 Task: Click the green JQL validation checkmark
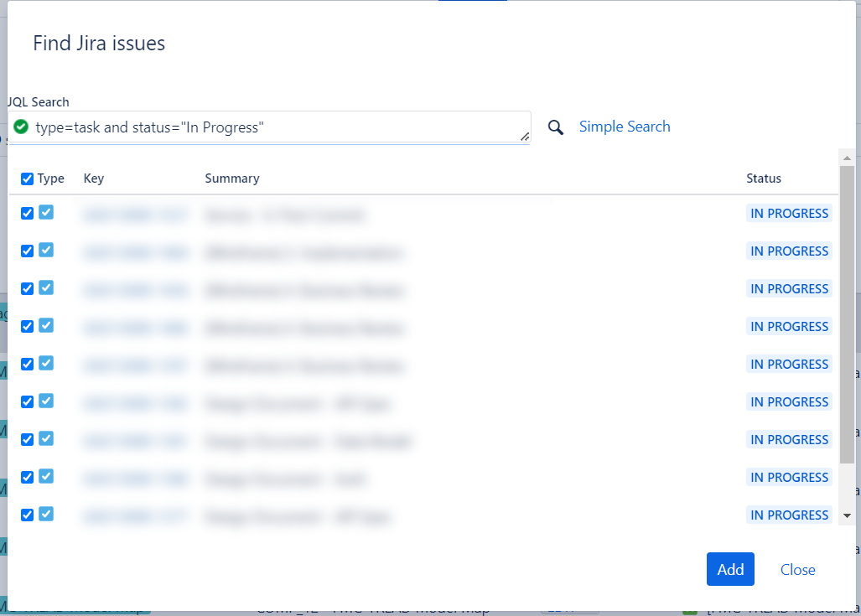coord(20,127)
